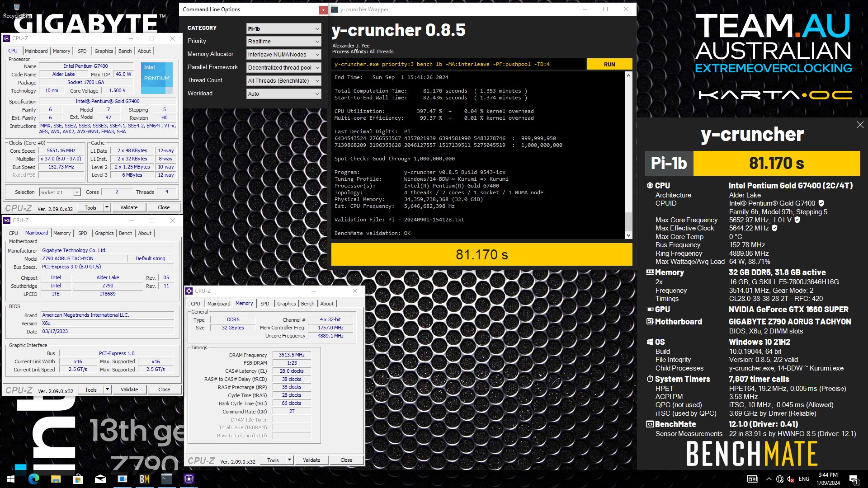Switch to SPD tab in top CPU-Z window
The height and width of the screenshot is (488, 868).
tap(82, 51)
